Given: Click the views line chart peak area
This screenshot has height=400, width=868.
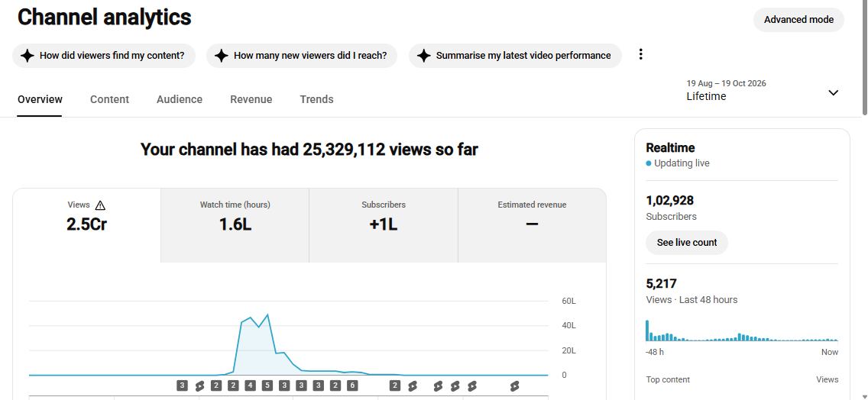Looking at the screenshot, I should pyautogui.click(x=268, y=315).
